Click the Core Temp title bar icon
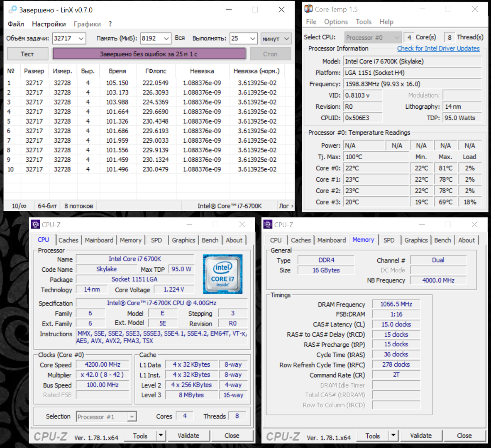 click(308, 9)
